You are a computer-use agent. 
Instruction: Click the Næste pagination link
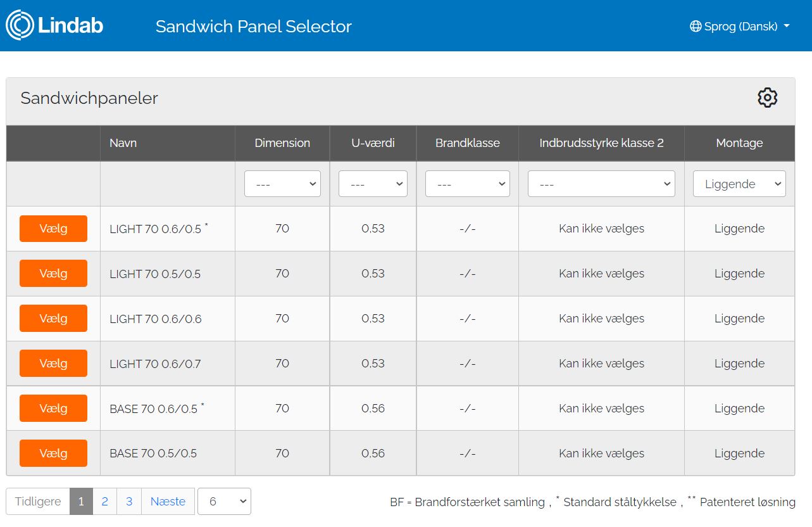[x=168, y=502]
